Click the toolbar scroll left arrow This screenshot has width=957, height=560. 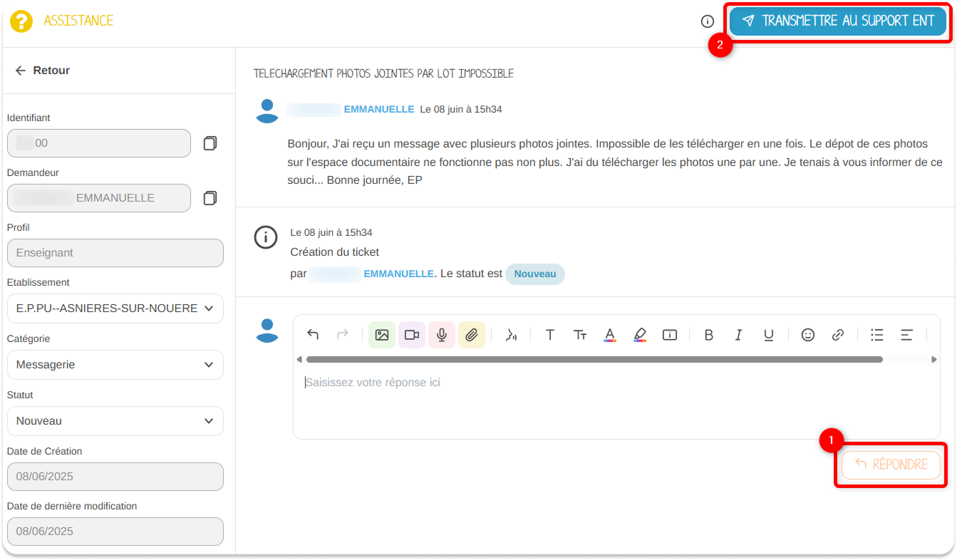299,360
